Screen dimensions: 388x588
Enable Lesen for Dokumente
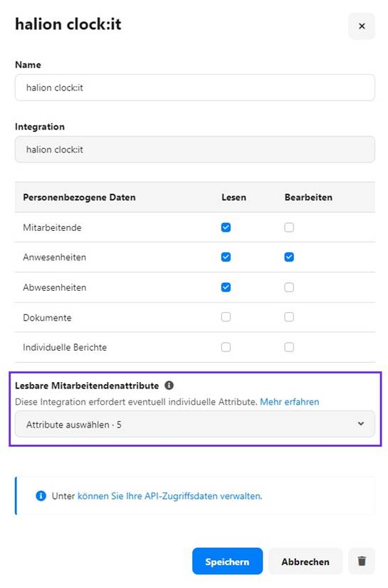coord(226,317)
